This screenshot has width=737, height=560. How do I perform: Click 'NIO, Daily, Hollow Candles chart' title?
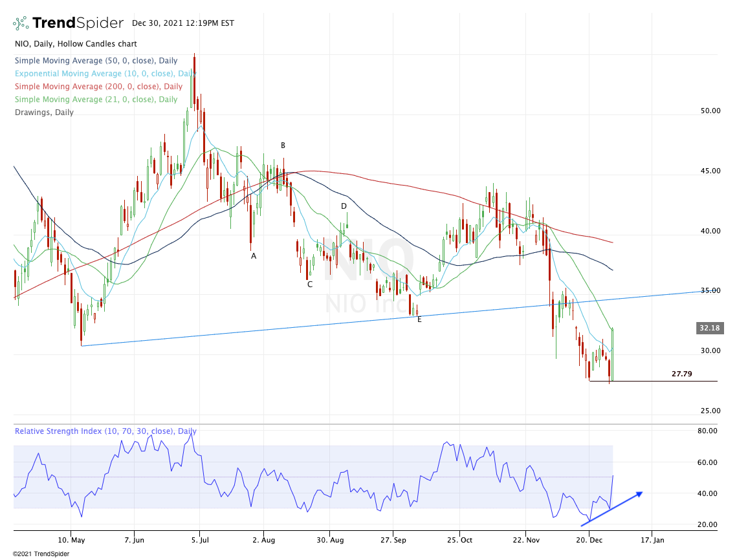coord(76,44)
